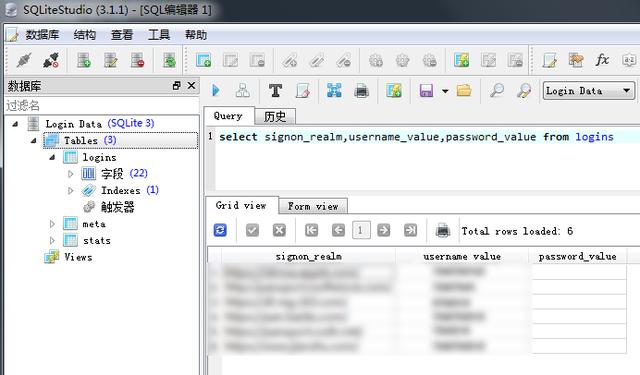640x375 pixels.
Task: Go to last results page
Action: pos(411,230)
